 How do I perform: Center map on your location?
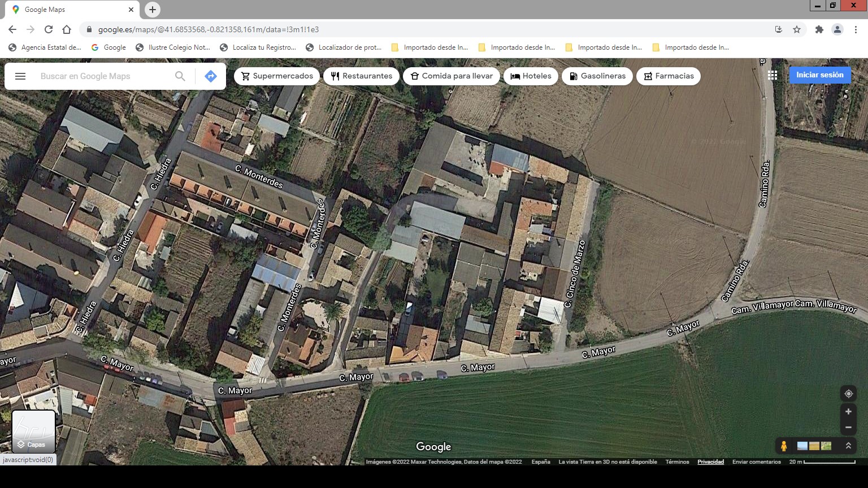(848, 394)
